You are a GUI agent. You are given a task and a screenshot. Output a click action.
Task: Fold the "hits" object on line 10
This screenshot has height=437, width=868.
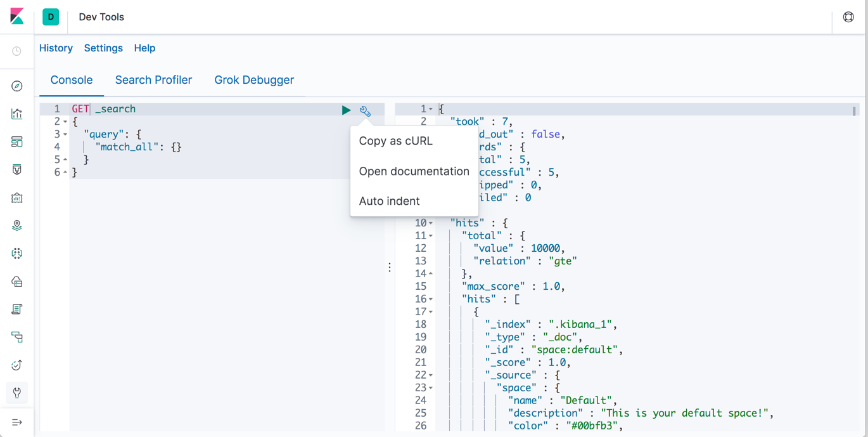click(431, 223)
